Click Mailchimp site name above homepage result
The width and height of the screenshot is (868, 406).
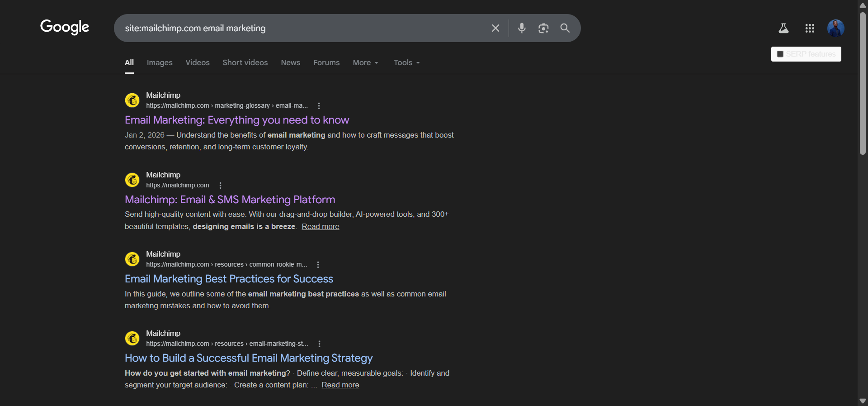(x=163, y=175)
